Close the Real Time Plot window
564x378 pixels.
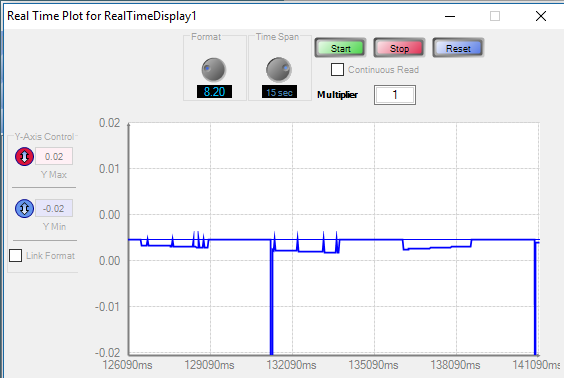(541, 16)
